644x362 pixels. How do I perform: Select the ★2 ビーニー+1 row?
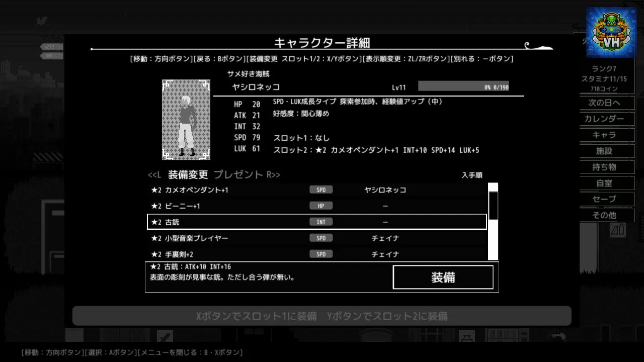click(x=317, y=206)
